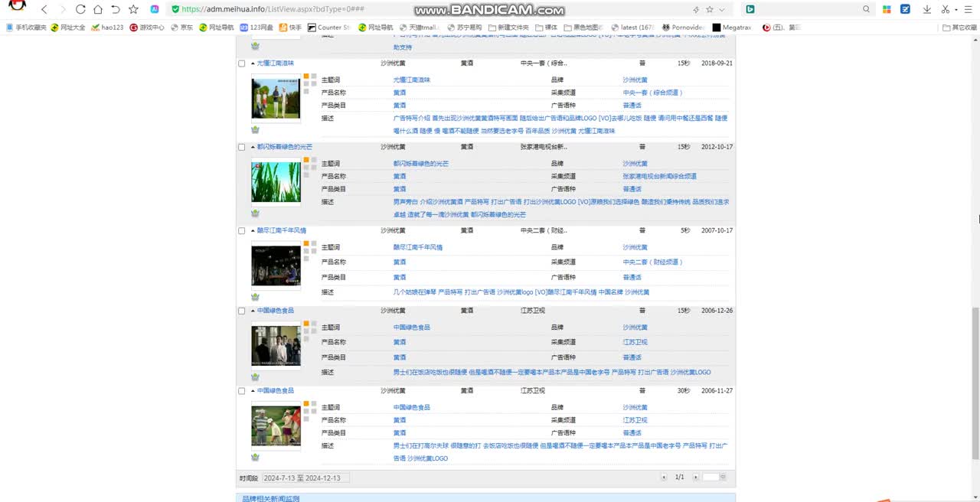This screenshot has width=980, height=502.
Task: Tick the checkbox for the 2006-11-27 ad row
Action: coord(242,391)
